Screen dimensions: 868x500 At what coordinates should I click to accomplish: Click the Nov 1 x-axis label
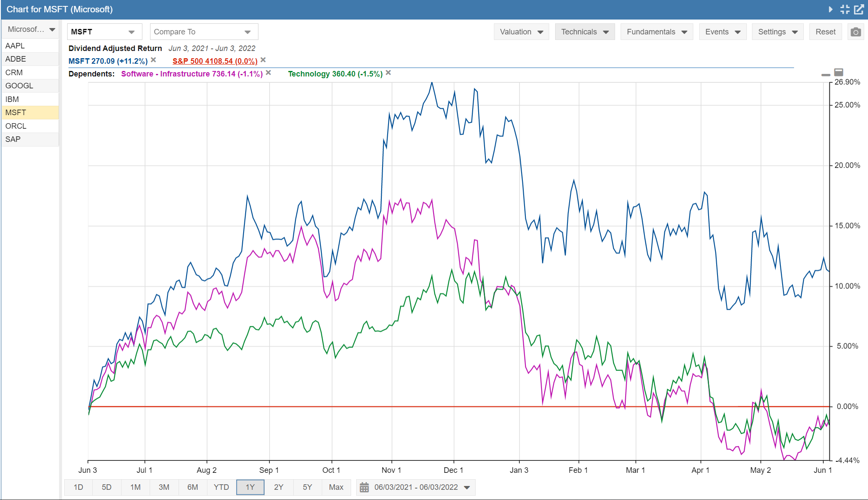391,470
